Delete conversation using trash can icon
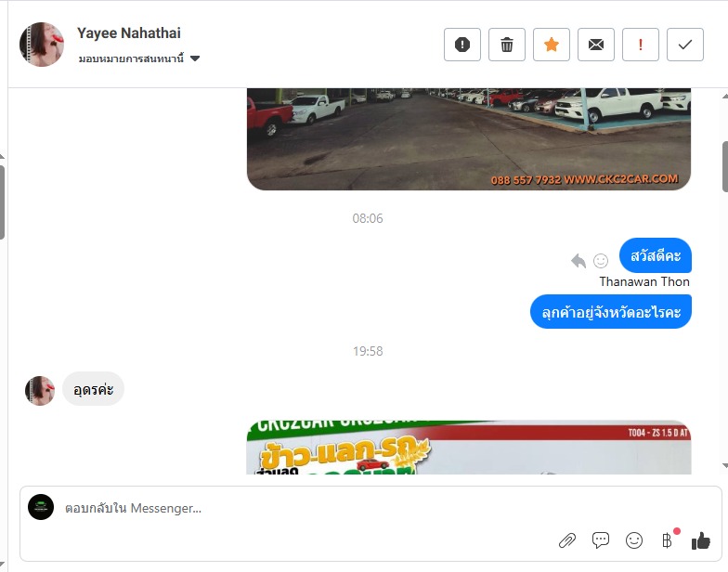This screenshot has width=728, height=572. point(507,45)
